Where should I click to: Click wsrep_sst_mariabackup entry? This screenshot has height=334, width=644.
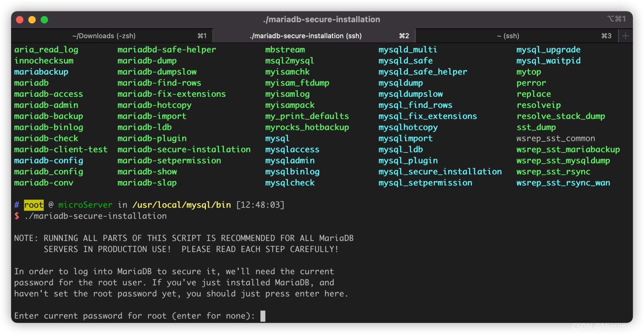(x=568, y=150)
